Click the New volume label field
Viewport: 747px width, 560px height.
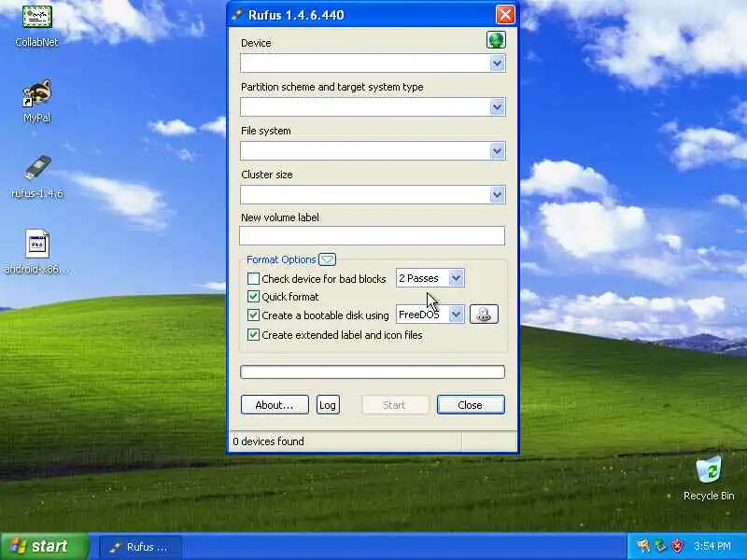pyautogui.click(x=372, y=236)
